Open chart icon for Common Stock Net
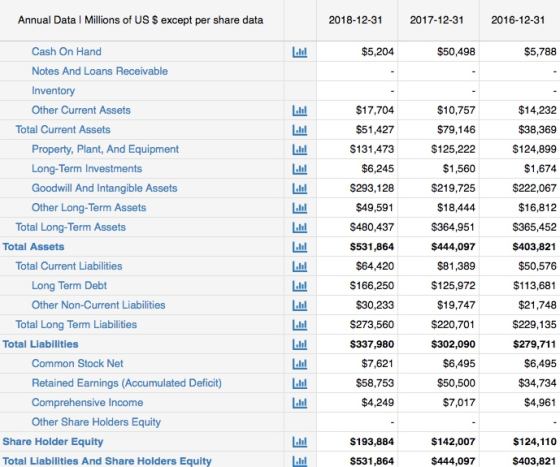560x467 pixels. [x=299, y=364]
